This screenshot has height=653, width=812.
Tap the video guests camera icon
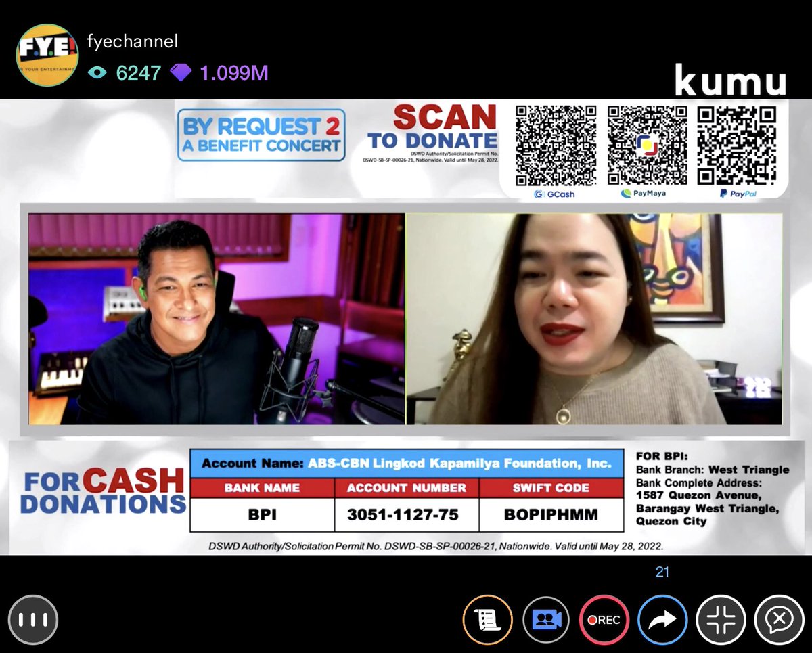pyautogui.click(x=546, y=620)
